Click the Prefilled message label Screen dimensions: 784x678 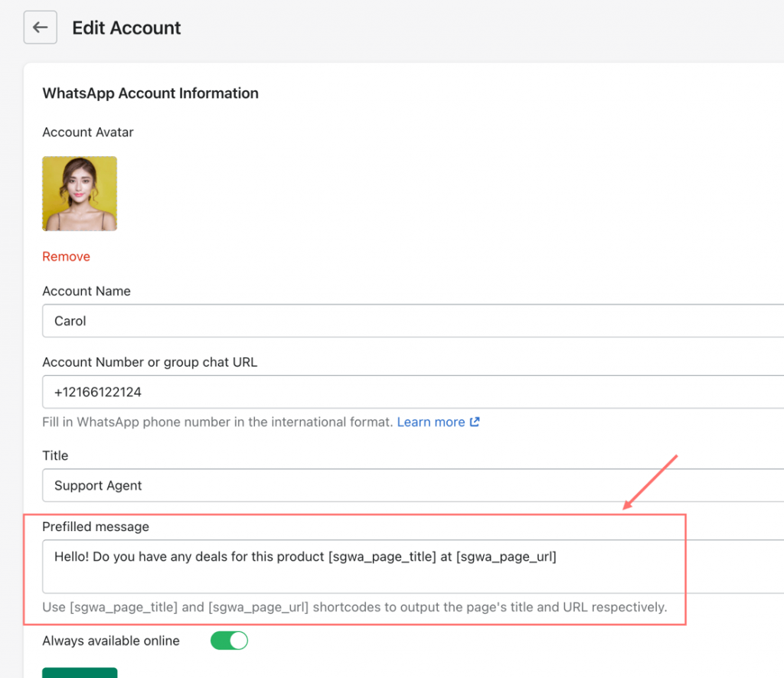pos(96,526)
